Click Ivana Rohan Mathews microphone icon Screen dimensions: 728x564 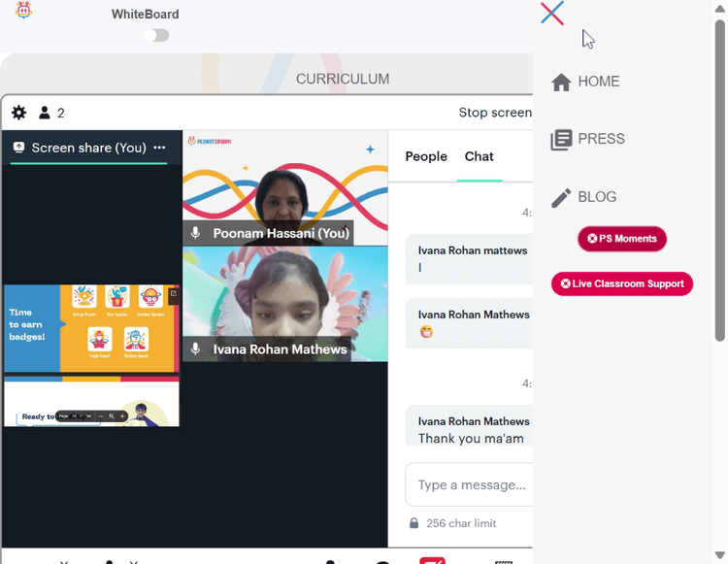point(195,348)
